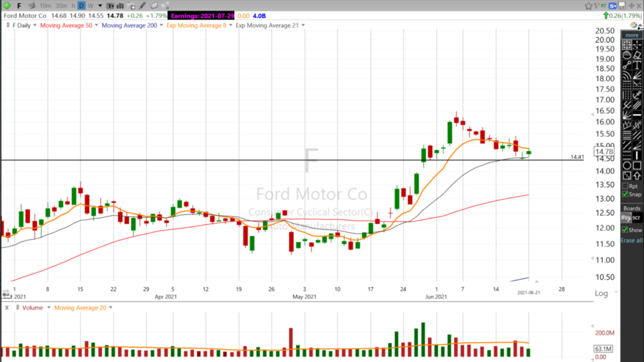Select the solid horizontal line tool
The height and width of the screenshot is (362, 644).
pyautogui.click(x=637, y=115)
